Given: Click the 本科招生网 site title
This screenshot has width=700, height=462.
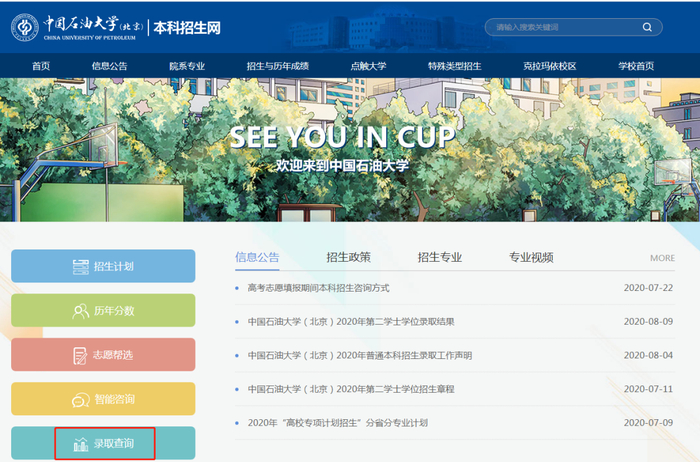Looking at the screenshot, I should pos(187,28).
